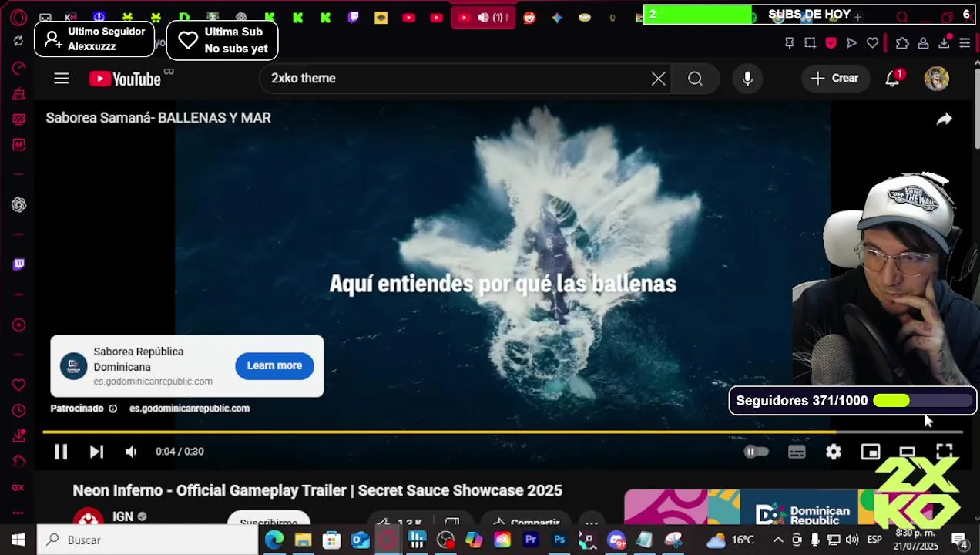Viewport: 980px width, 555px height.
Task: Mute the video volume
Action: (x=131, y=452)
